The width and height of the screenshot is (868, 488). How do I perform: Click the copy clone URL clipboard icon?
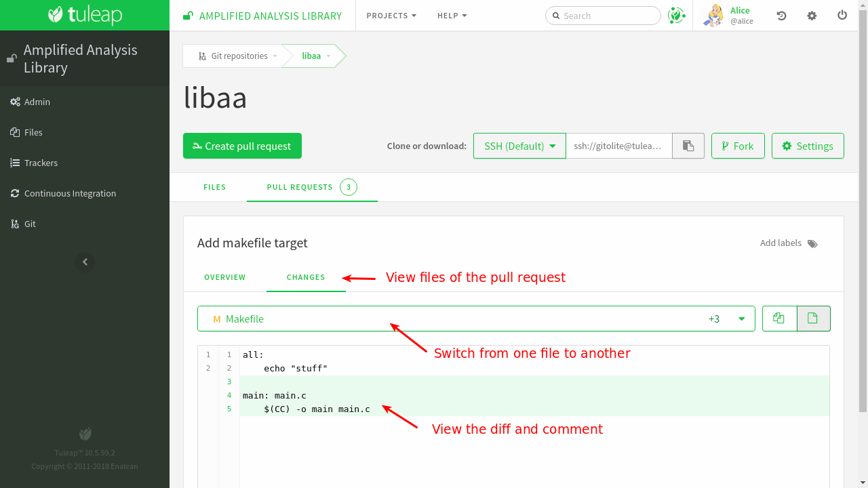coord(688,146)
